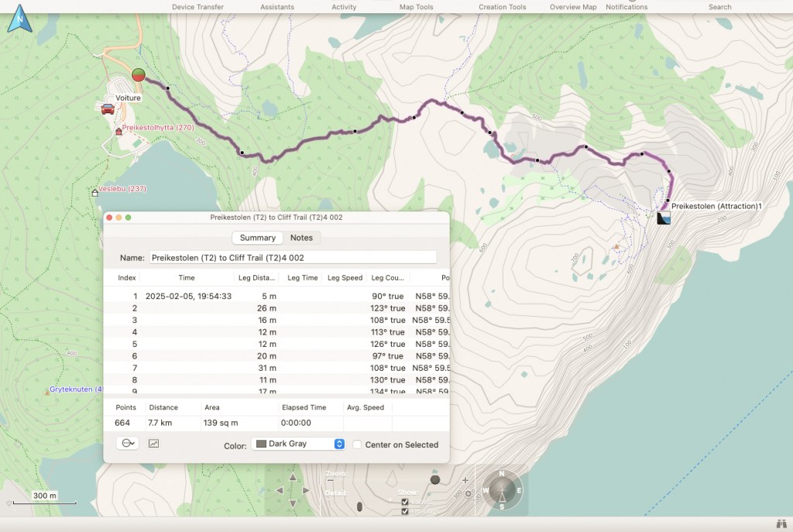The image size is (793, 532).
Task: Switch to the Notes tab
Action: 301,238
